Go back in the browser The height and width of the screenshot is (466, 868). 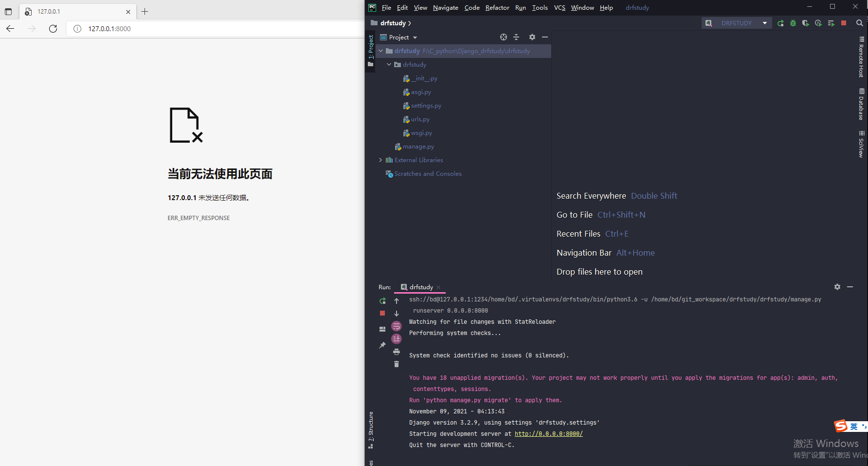(10, 29)
